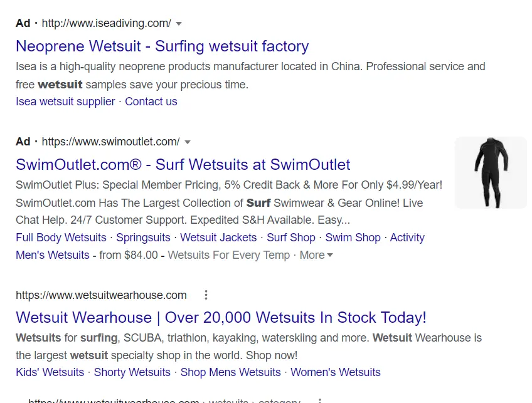Go to Full Body Wetsuits sitelink

pos(61,238)
